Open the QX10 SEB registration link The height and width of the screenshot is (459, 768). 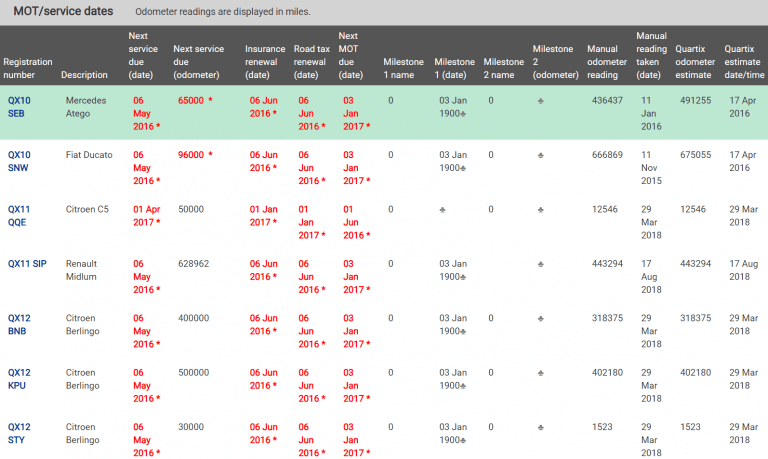(19, 107)
